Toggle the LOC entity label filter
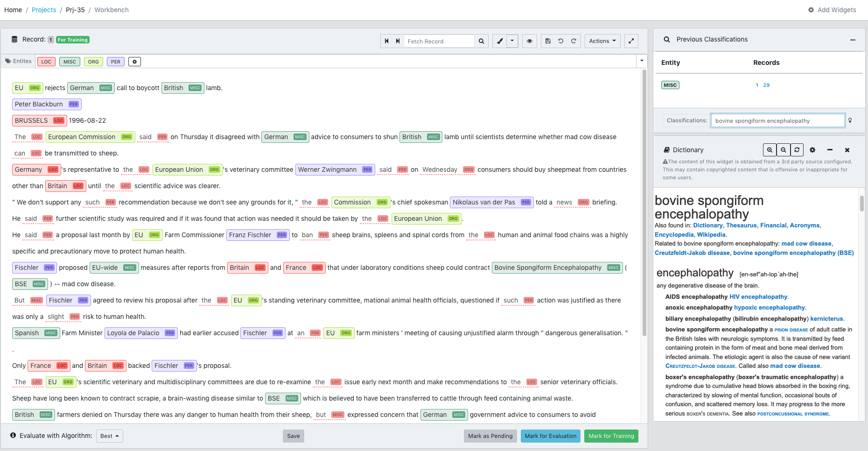 coord(46,61)
